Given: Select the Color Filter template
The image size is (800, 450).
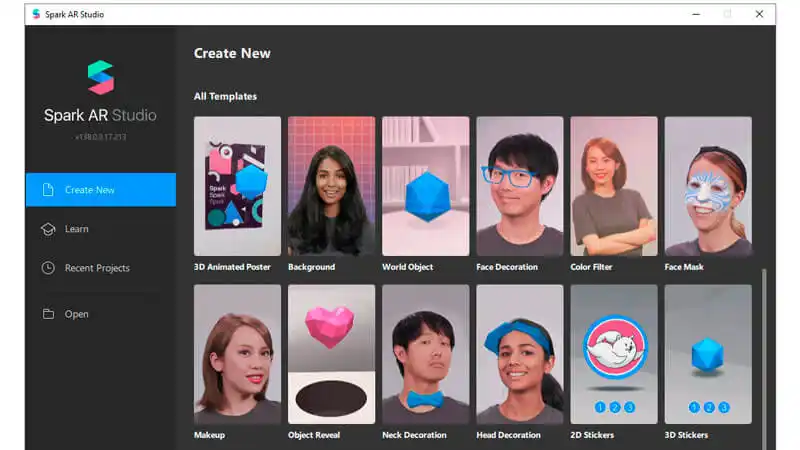Looking at the screenshot, I should [x=613, y=186].
